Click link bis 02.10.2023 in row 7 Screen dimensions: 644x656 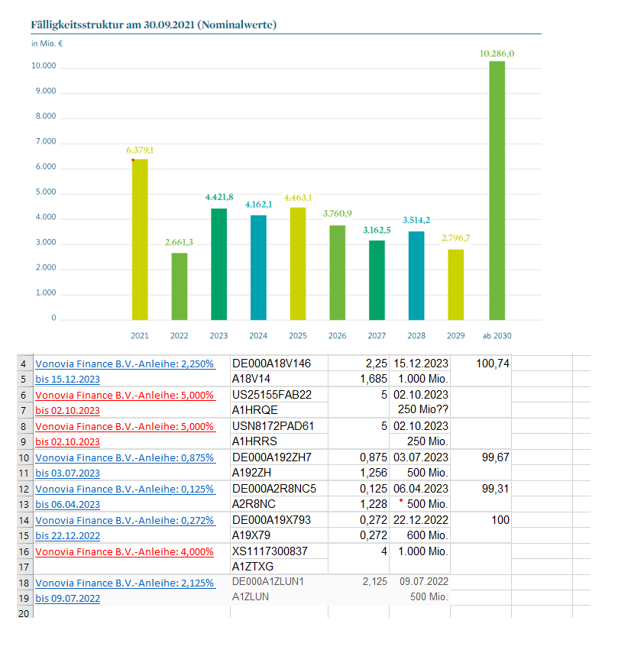pyautogui.click(x=68, y=410)
